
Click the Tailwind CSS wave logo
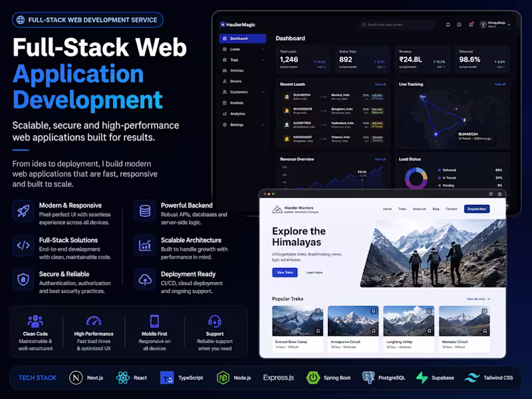click(472, 378)
